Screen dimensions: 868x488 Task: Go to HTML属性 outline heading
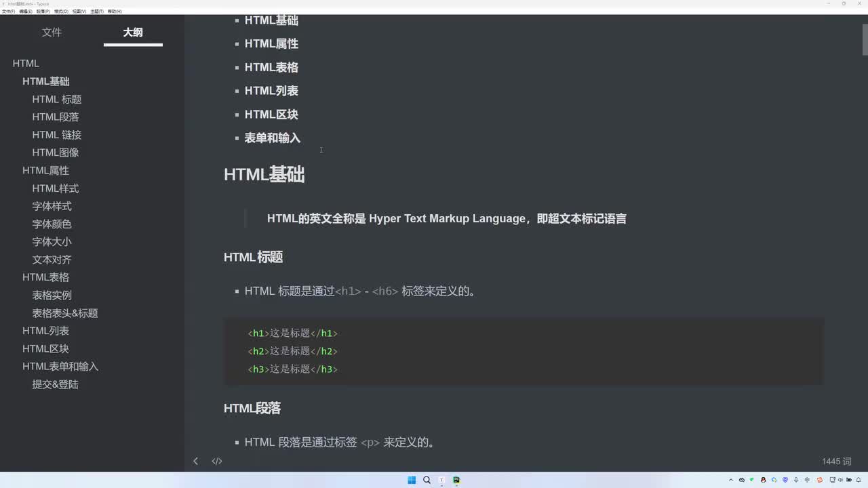[x=45, y=170]
